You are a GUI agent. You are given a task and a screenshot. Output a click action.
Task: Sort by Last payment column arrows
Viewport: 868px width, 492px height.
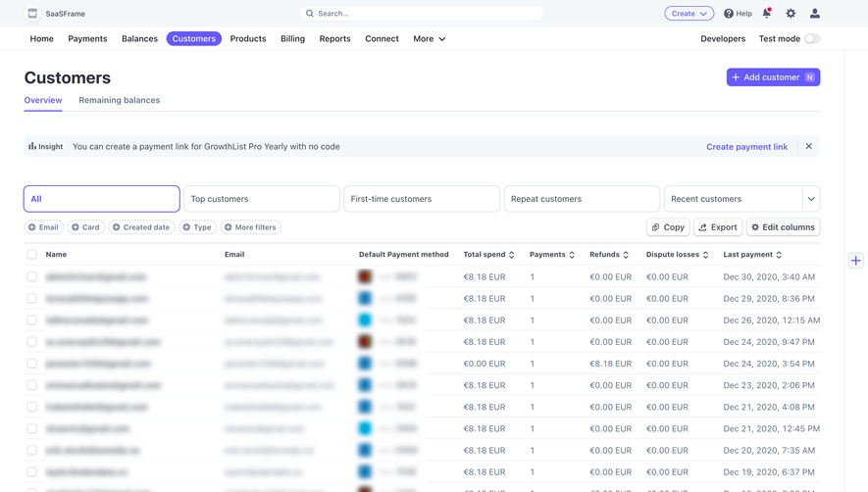[779, 255]
